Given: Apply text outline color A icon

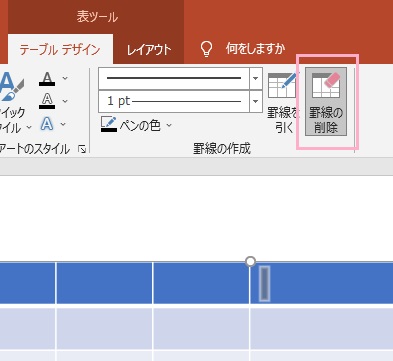Looking at the screenshot, I should 47,101.
